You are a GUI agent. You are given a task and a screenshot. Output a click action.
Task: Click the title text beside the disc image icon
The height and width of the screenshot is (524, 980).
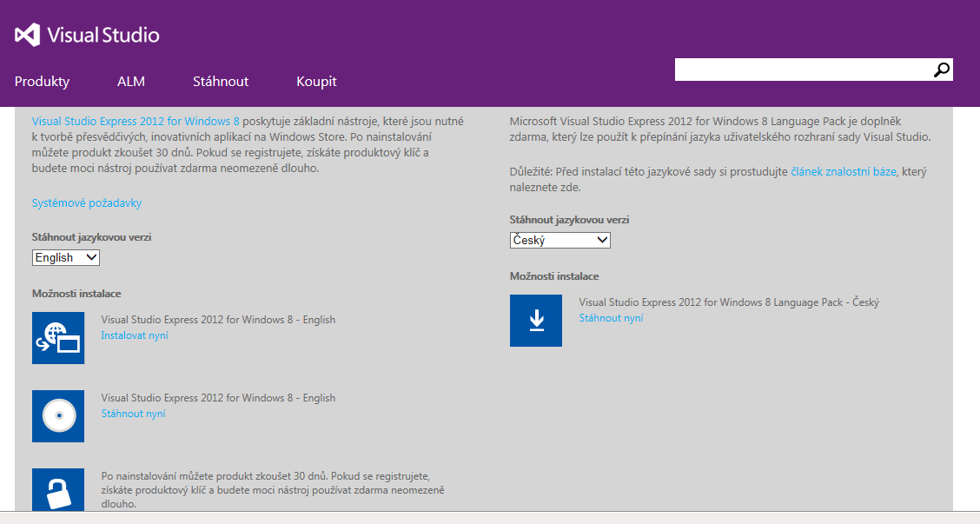[218, 398]
